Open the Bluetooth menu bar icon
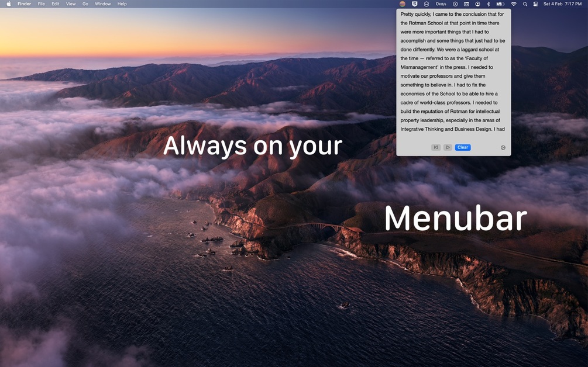This screenshot has height=367, width=588. (x=489, y=4)
